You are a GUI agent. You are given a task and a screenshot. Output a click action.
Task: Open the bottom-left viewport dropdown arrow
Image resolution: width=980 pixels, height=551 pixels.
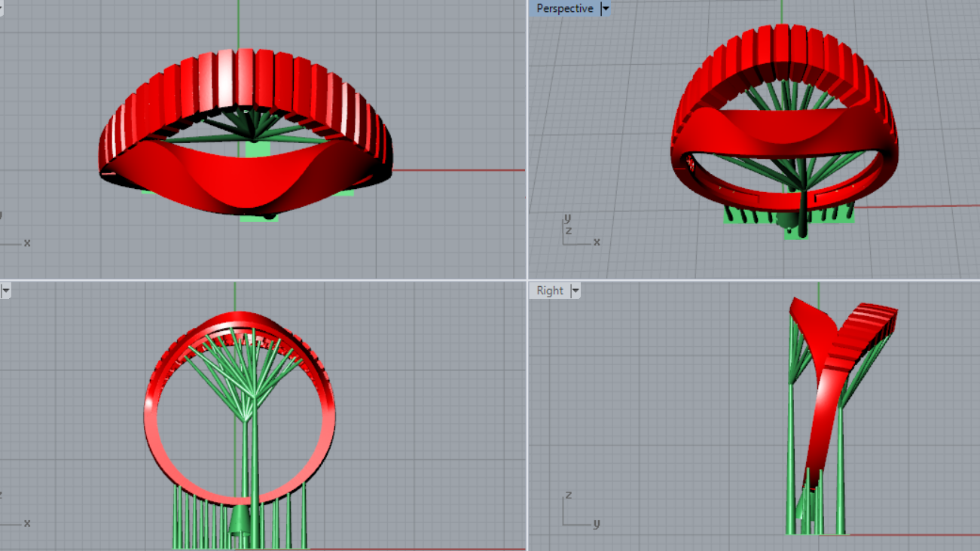point(5,290)
